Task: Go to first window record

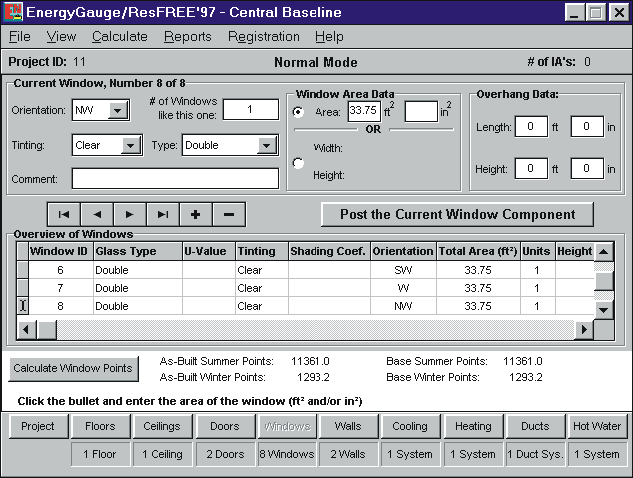Action: [x=64, y=214]
